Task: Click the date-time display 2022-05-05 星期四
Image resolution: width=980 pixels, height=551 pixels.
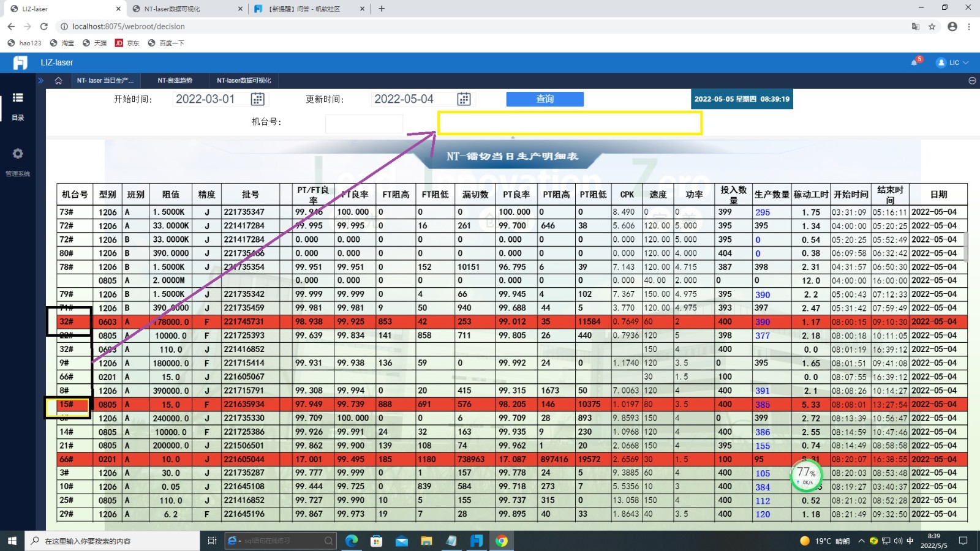Action: point(742,99)
